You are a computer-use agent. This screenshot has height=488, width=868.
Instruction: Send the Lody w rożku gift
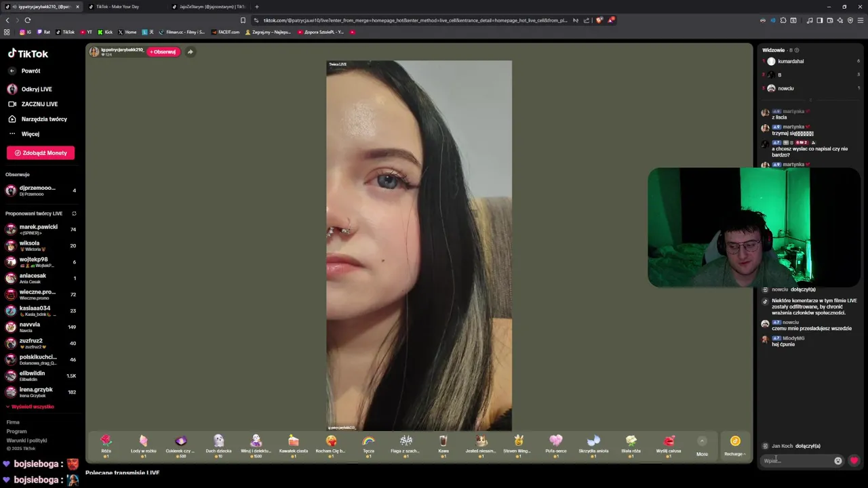[x=143, y=445]
